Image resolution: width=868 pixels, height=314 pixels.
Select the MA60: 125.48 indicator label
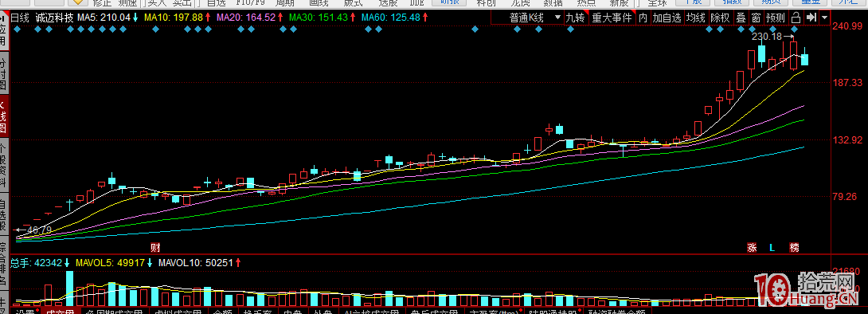pos(395,18)
